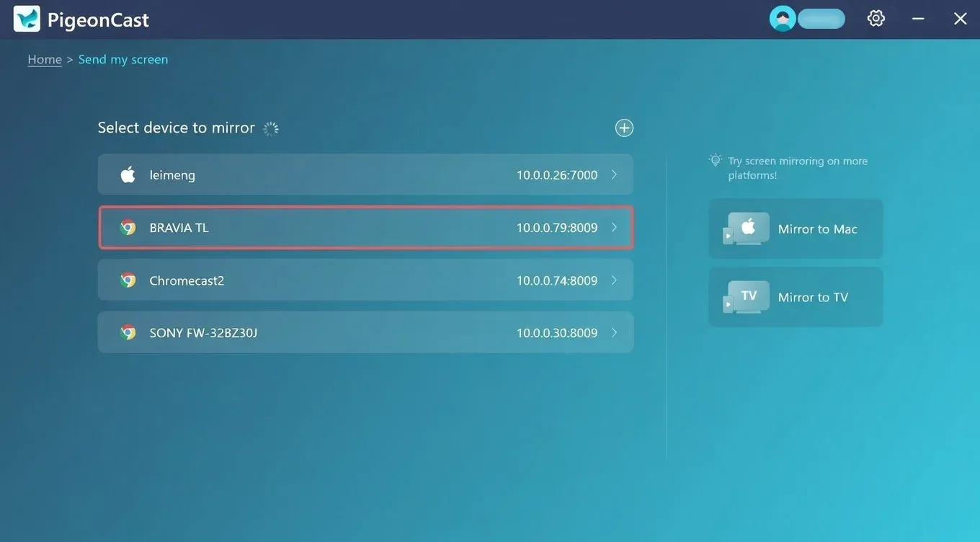This screenshot has width=980, height=542.
Task: Select the SONY FW-32BZ30J device name
Action: 203,332
